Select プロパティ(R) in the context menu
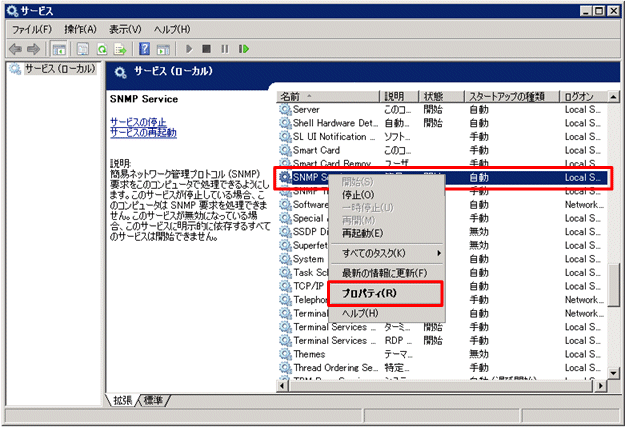This screenshot has height=427, width=625. 369,293
